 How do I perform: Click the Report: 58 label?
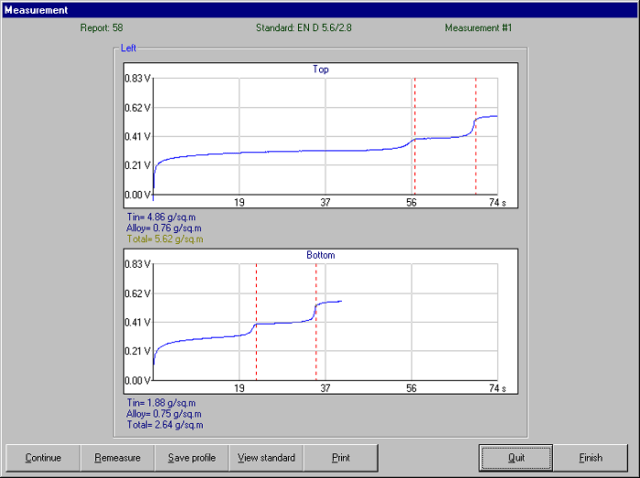pos(102,28)
